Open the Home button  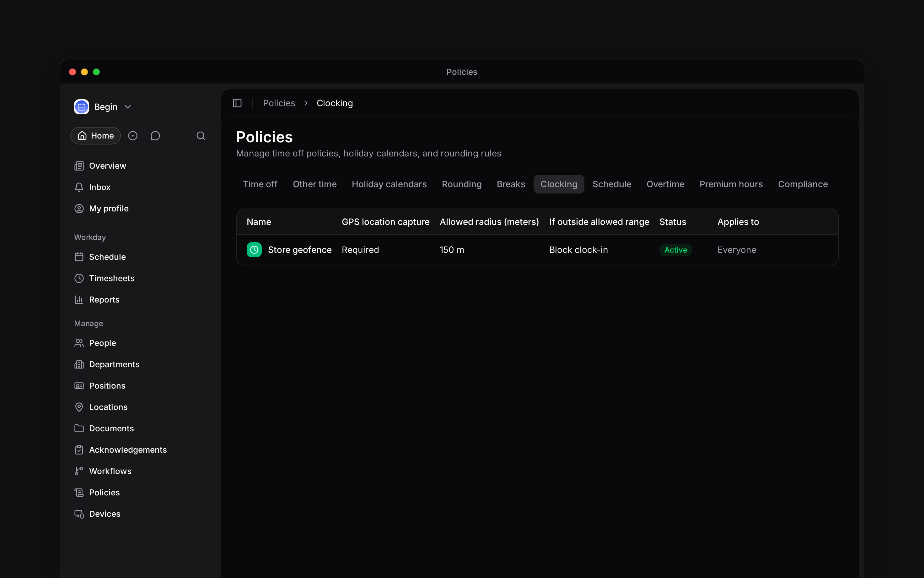(95, 136)
